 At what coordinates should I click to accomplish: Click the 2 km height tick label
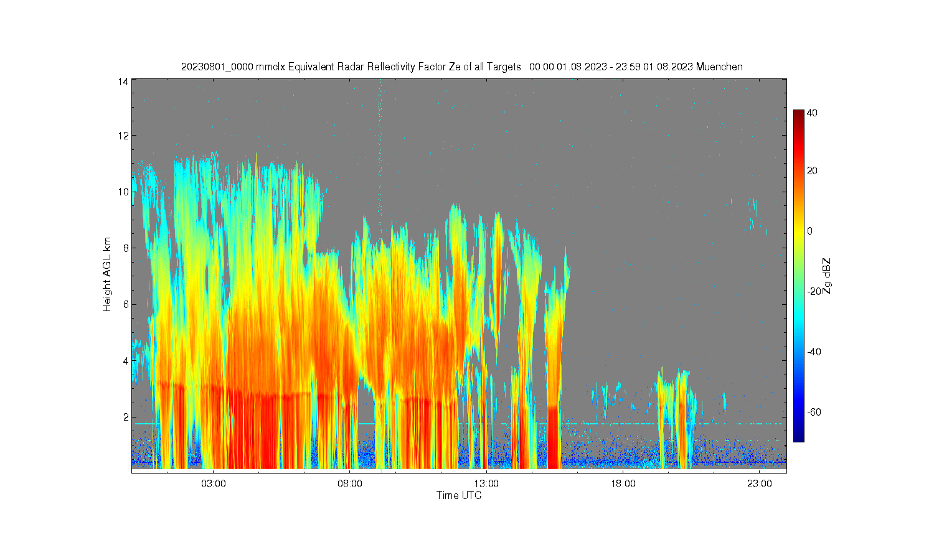click(126, 417)
